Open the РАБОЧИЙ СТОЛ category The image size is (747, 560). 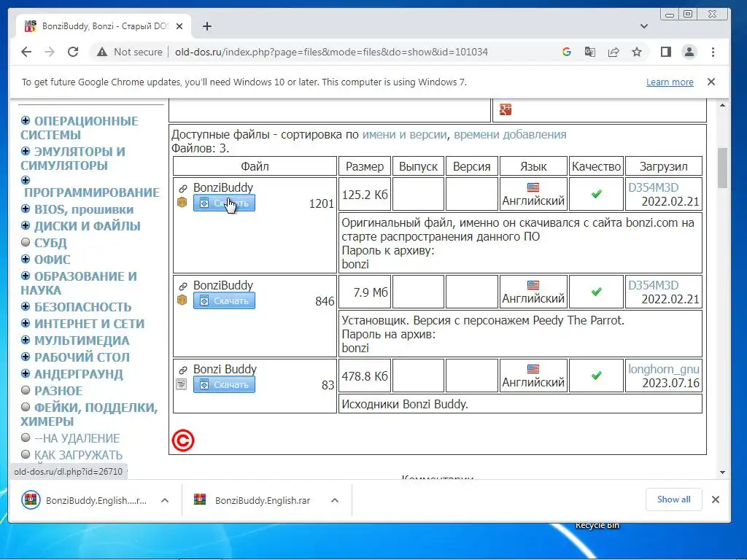(82, 357)
